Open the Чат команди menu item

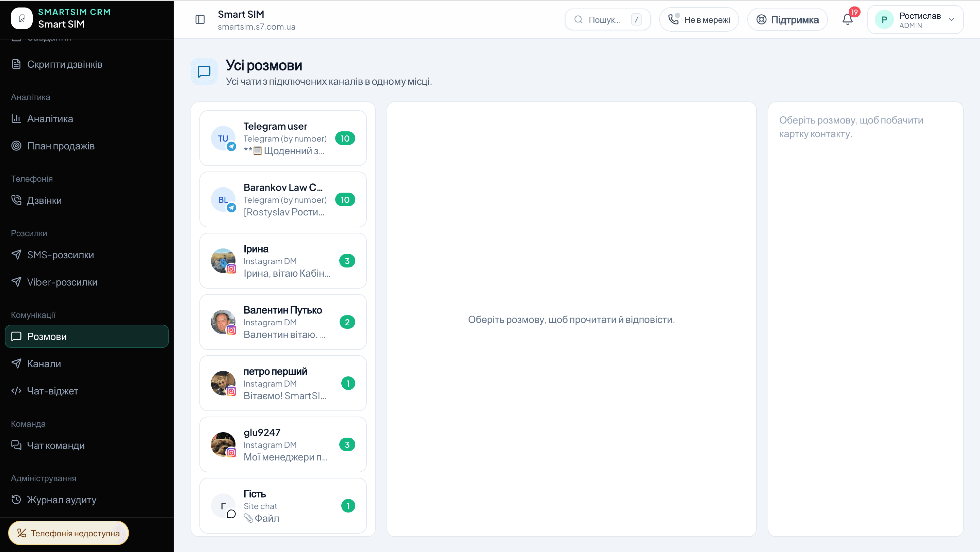pyautogui.click(x=87, y=445)
